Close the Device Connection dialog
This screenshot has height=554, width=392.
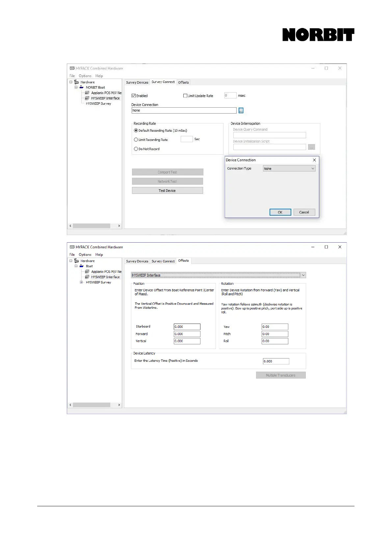pos(314,160)
